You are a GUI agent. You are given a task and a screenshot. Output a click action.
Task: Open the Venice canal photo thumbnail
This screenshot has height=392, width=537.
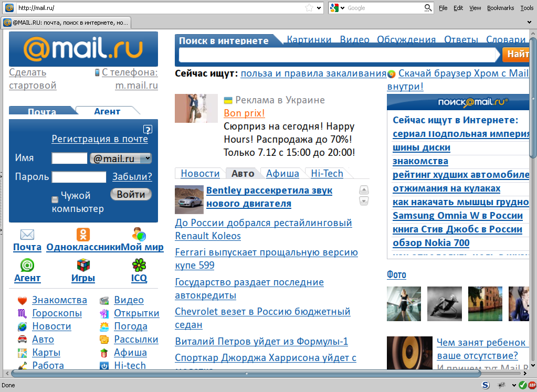485,304
